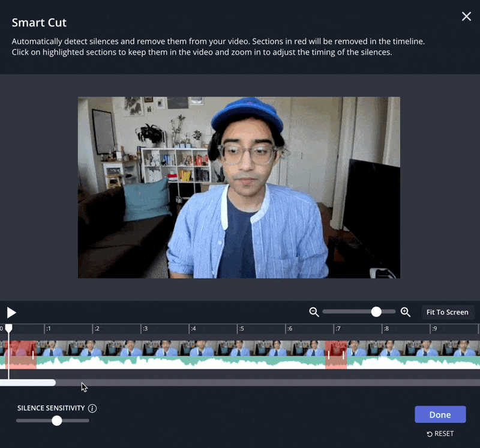480x448 pixels.
Task: Click the Done button
Action: click(x=440, y=415)
